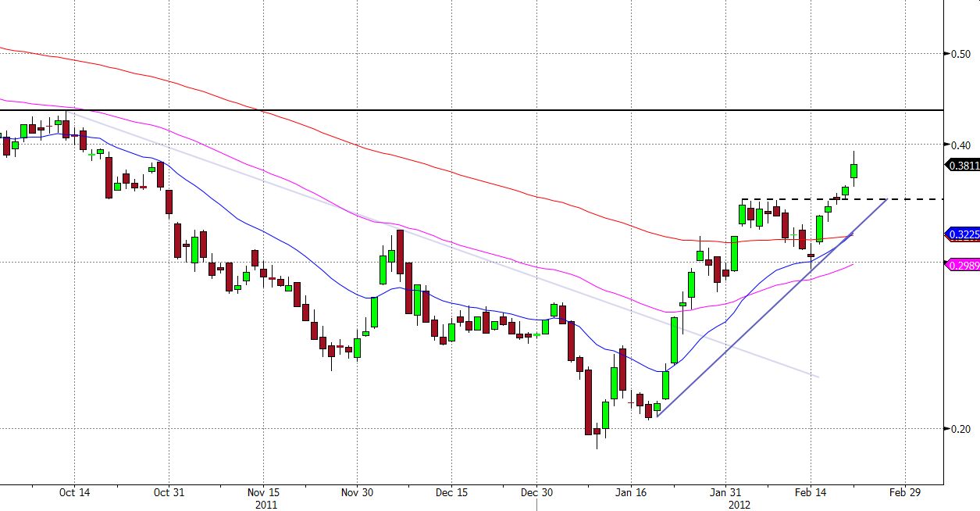980x511 pixels.
Task: Select the solid black horizontal resistance line
Action: [471, 110]
